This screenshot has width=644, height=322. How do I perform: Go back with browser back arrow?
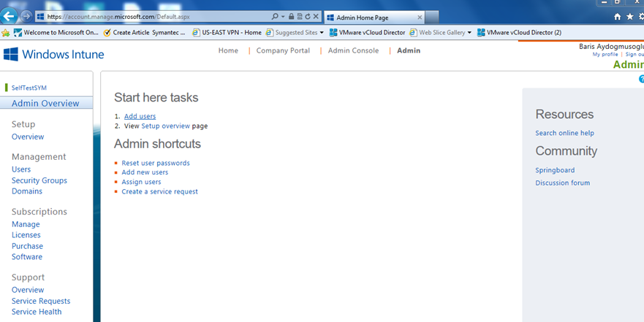[9, 16]
